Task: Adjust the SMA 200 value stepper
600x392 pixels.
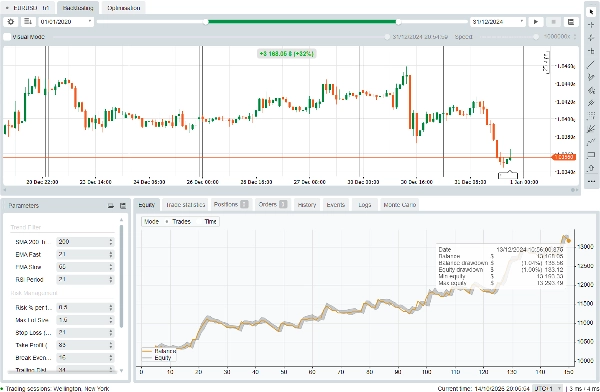Action: [111, 242]
